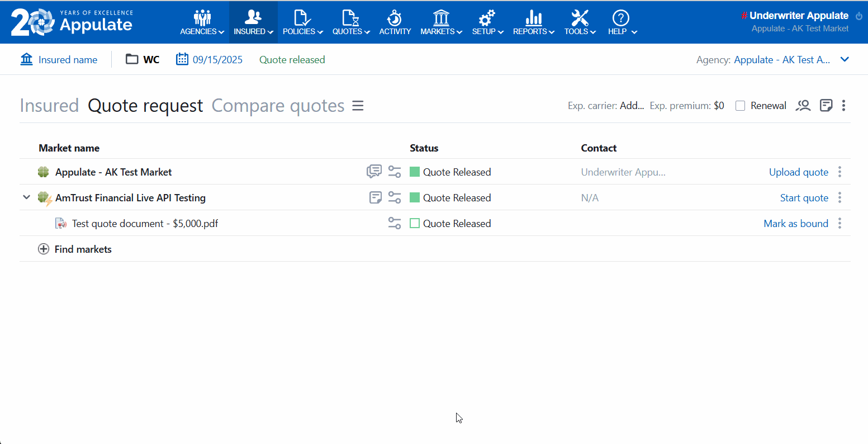Open the note icon for AmTrust Financial
The height and width of the screenshot is (444, 868).
pyautogui.click(x=376, y=197)
